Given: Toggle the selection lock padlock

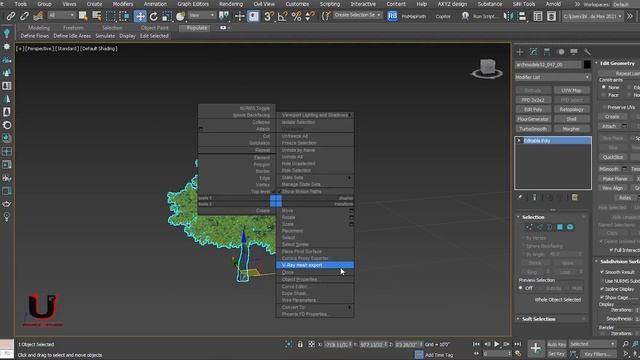Looking at the screenshot, I should [300, 344].
